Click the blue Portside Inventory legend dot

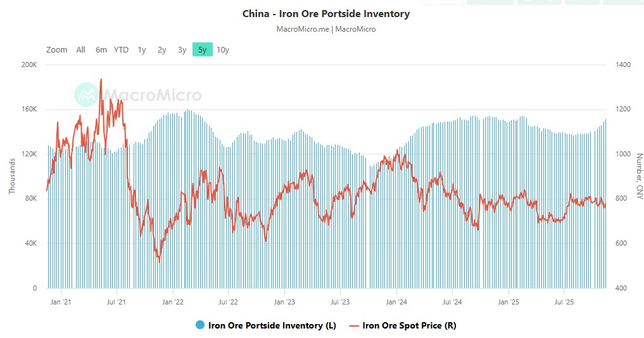(200, 325)
